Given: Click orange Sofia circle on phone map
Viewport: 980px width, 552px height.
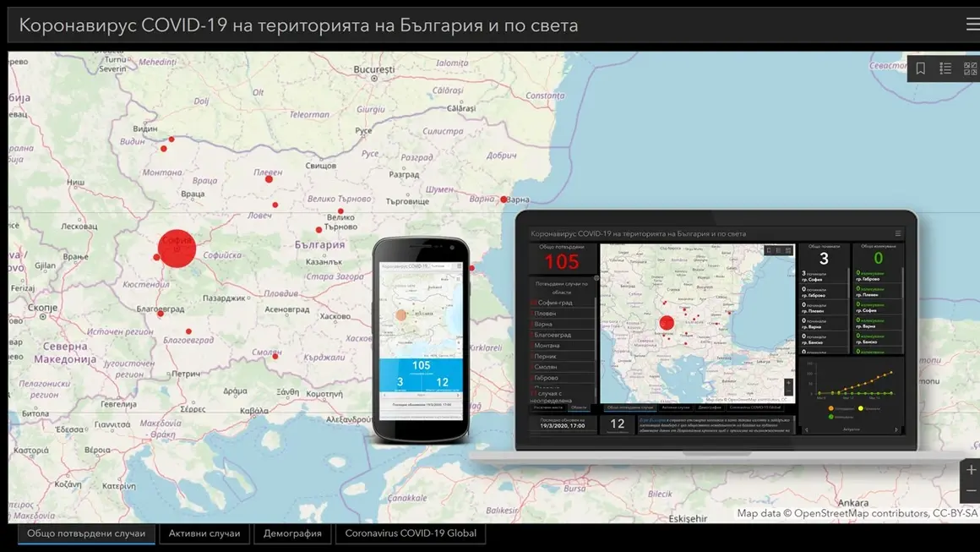Looking at the screenshot, I should click(x=400, y=315).
